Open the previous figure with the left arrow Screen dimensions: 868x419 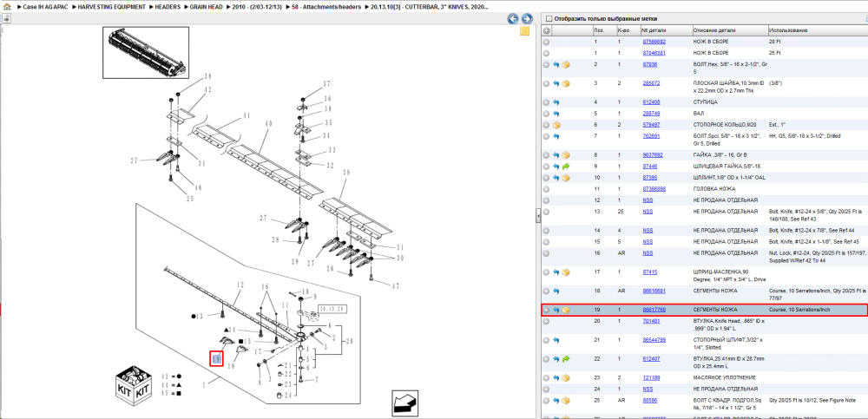513,19
